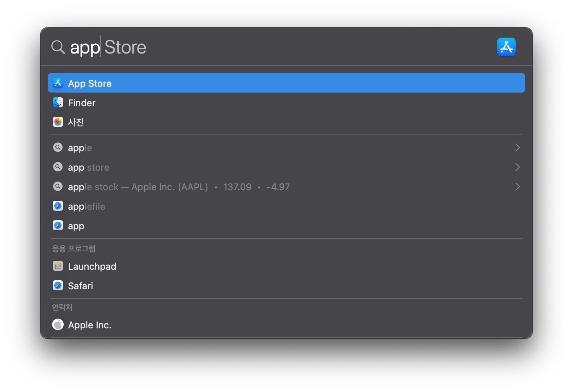Click the Apple Inc. contact logo icon
This screenshot has width=573, height=392.
coord(58,325)
